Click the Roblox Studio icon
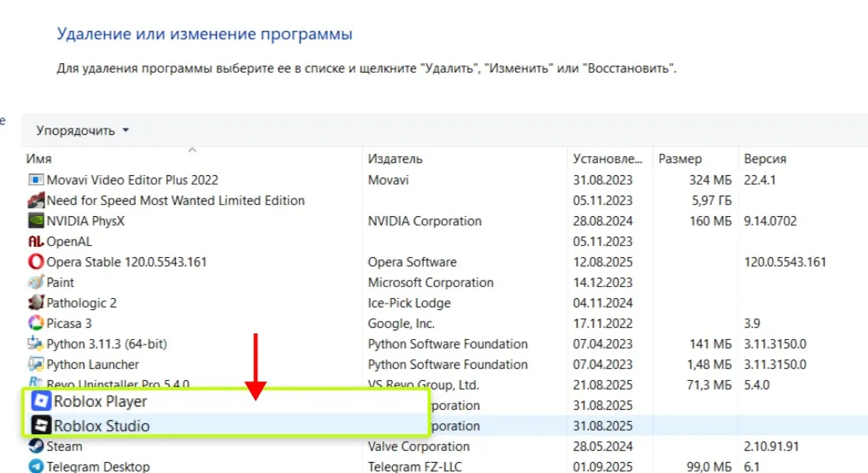868x473 pixels. point(41,425)
